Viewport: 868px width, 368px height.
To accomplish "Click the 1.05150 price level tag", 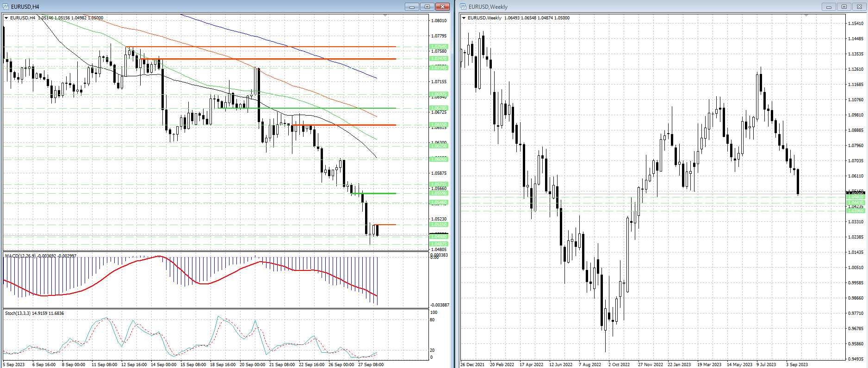I will (x=439, y=225).
